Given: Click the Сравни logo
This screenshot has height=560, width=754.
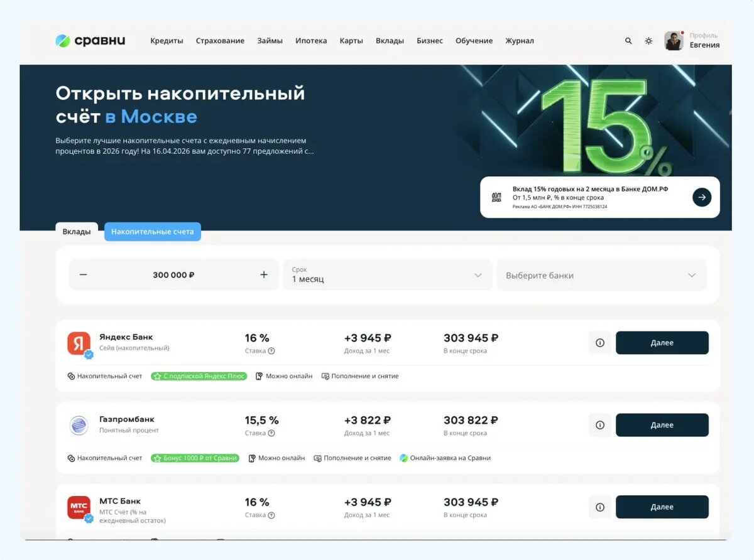Looking at the screenshot, I should pyautogui.click(x=90, y=41).
